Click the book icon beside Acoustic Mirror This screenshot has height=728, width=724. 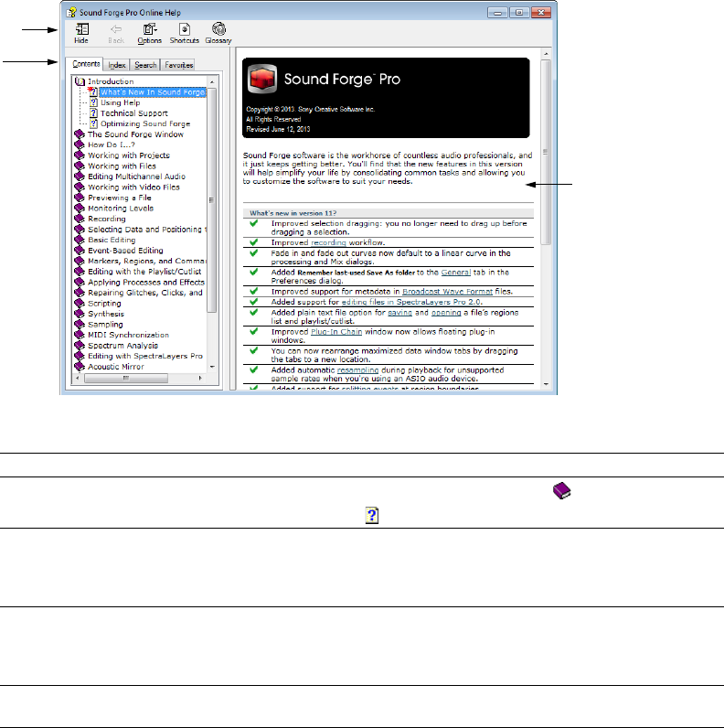[80, 367]
